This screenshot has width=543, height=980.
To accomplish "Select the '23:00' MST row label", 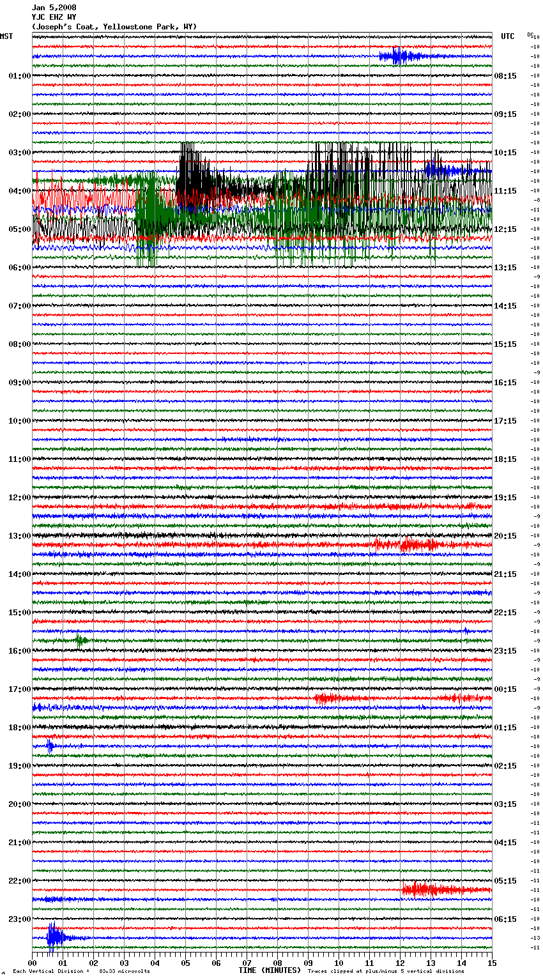I will click(x=20, y=919).
